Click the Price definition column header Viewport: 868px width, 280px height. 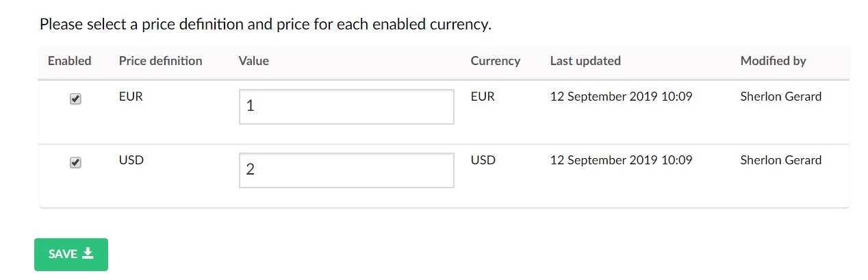coord(160,61)
